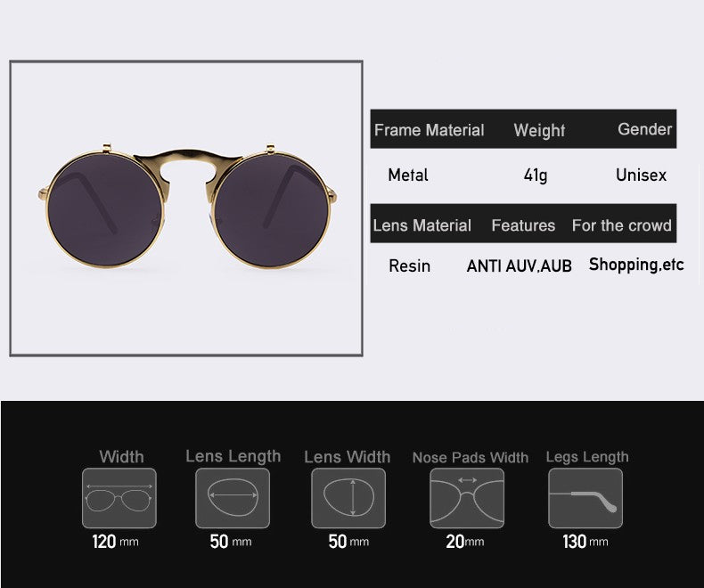Viewport: 704px width, 588px height.
Task: Click the '50 mm' under Lens Width
Action: click(x=348, y=542)
